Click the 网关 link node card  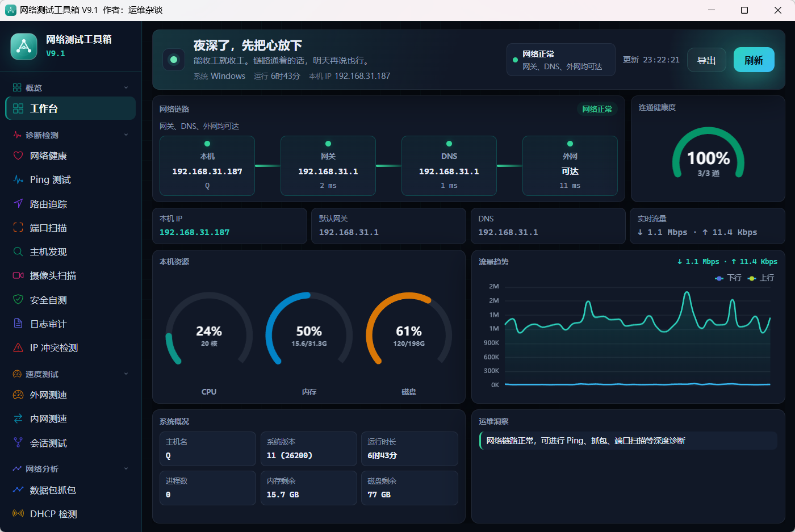[328, 166]
